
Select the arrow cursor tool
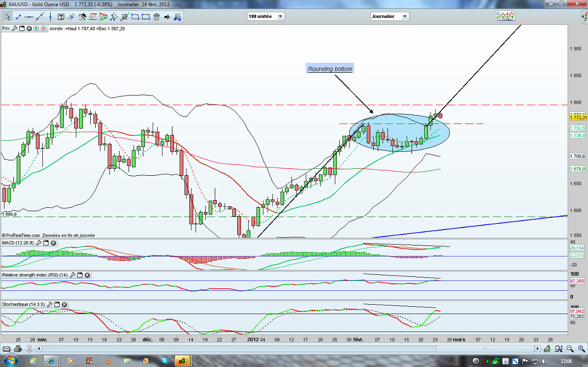point(8,17)
